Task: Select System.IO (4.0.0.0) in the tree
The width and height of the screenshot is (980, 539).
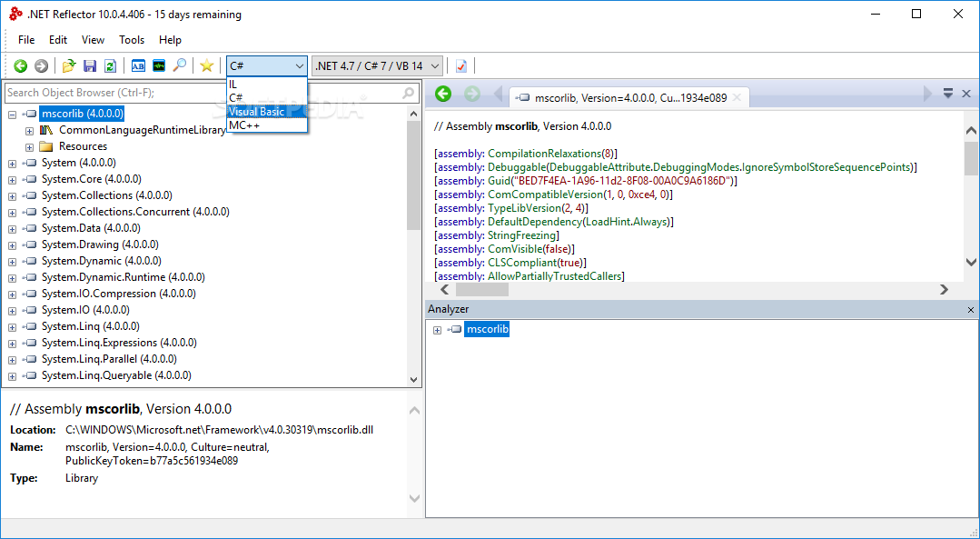Action: click(x=85, y=310)
